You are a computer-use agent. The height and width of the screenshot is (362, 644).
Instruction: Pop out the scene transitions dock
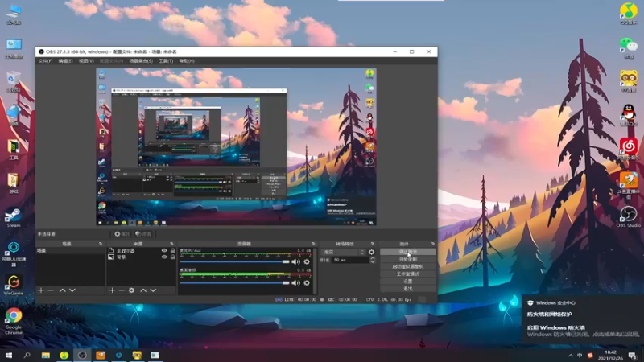(x=373, y=244)
